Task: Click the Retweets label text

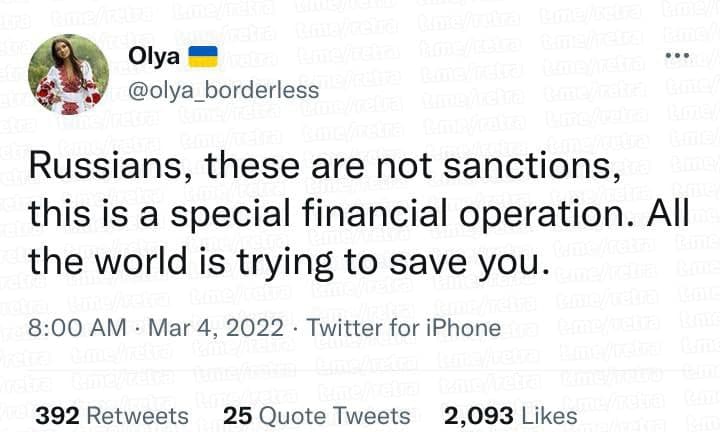Action: point(136,416)
